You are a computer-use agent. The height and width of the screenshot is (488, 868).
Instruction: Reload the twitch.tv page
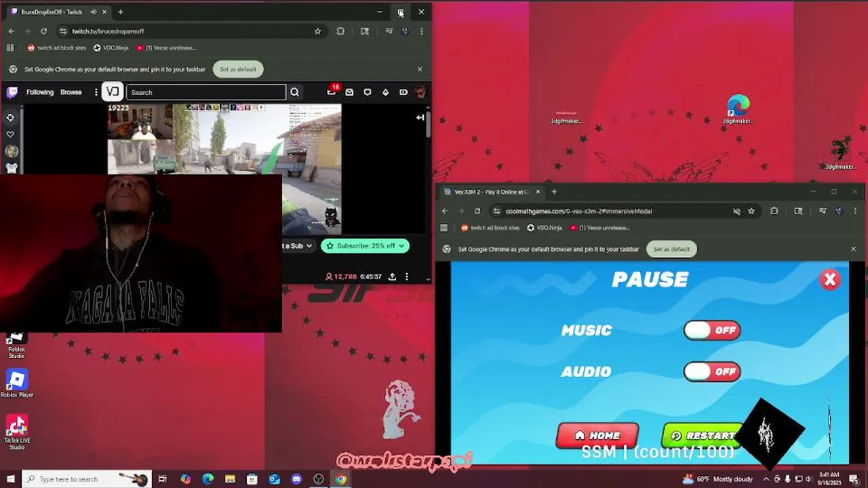coord(44,31)
